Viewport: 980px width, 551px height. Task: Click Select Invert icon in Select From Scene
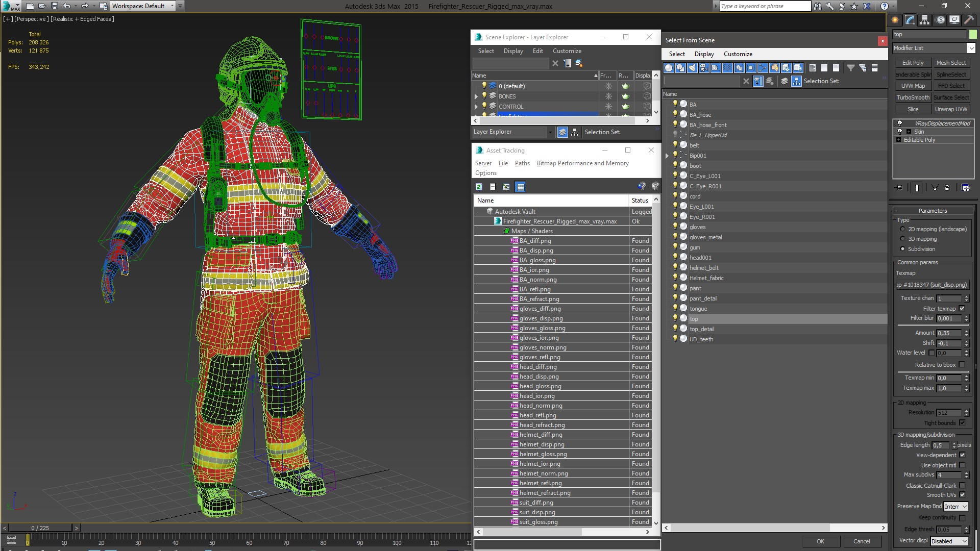click(x=836, y=68)
